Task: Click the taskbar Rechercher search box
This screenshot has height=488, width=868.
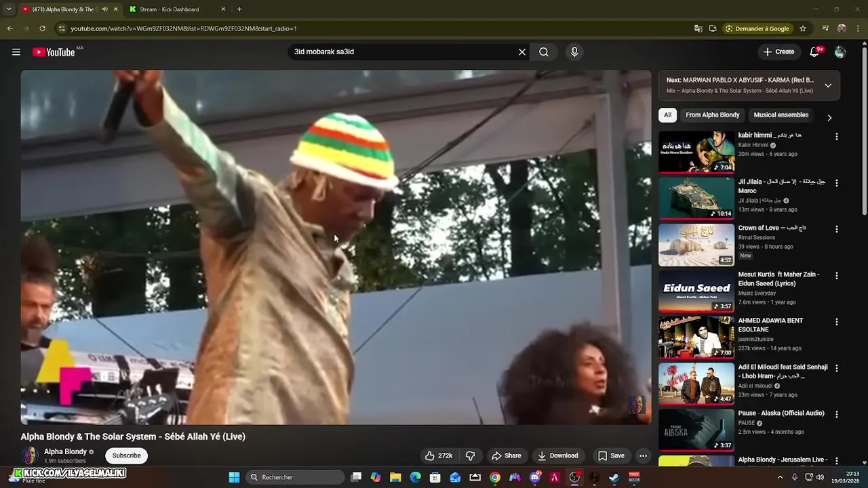Action: tap(295, 477)
